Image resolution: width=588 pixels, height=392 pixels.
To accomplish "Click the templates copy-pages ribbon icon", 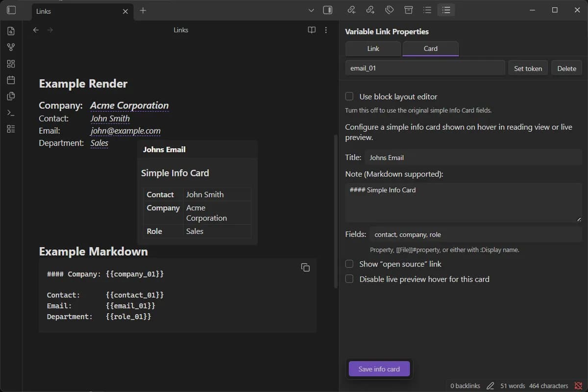I will point(11,96).
